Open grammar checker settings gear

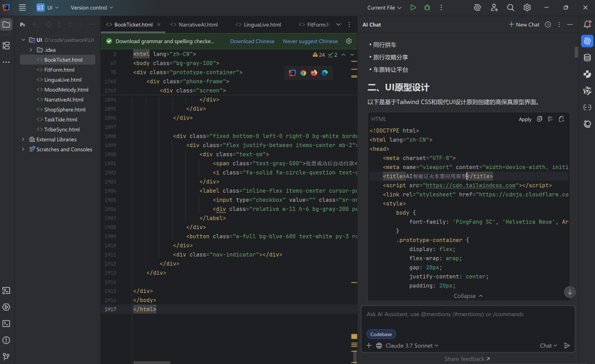pyautogui.click(x=349, y=41)
